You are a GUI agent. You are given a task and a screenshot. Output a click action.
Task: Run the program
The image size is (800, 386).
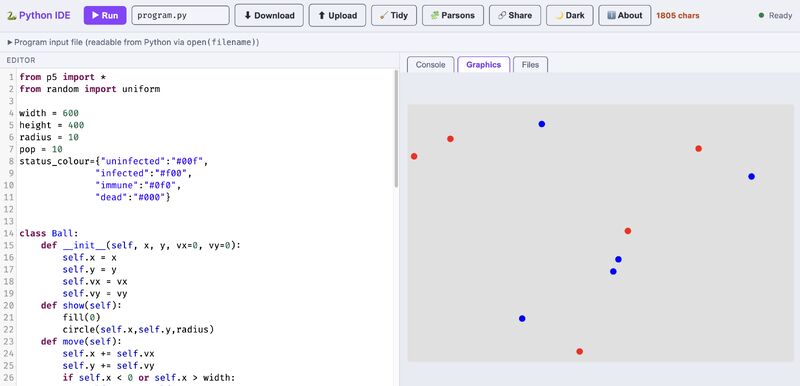point(105,15)
